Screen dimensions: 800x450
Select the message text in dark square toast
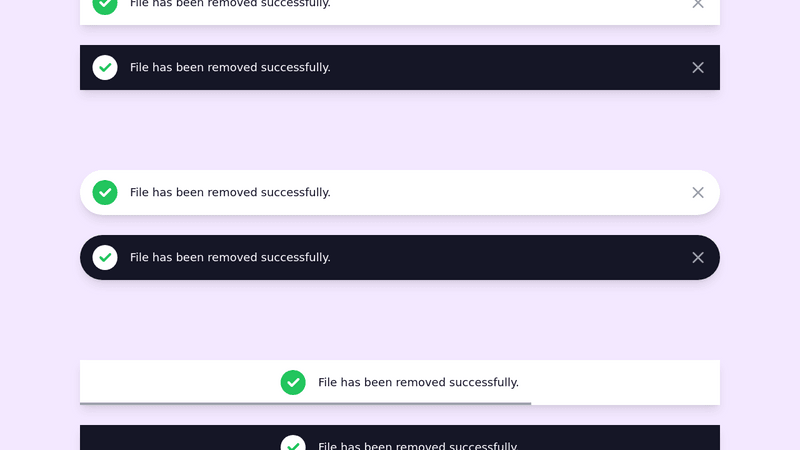[x=230, y=68]
